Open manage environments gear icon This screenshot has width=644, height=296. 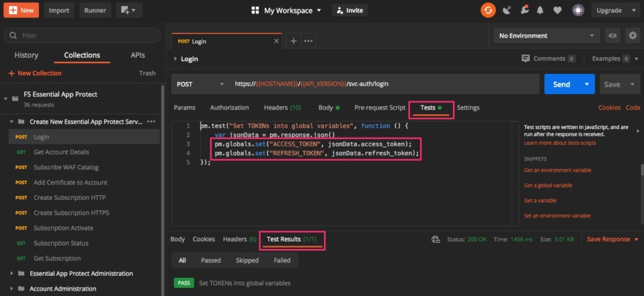point(633,36)
